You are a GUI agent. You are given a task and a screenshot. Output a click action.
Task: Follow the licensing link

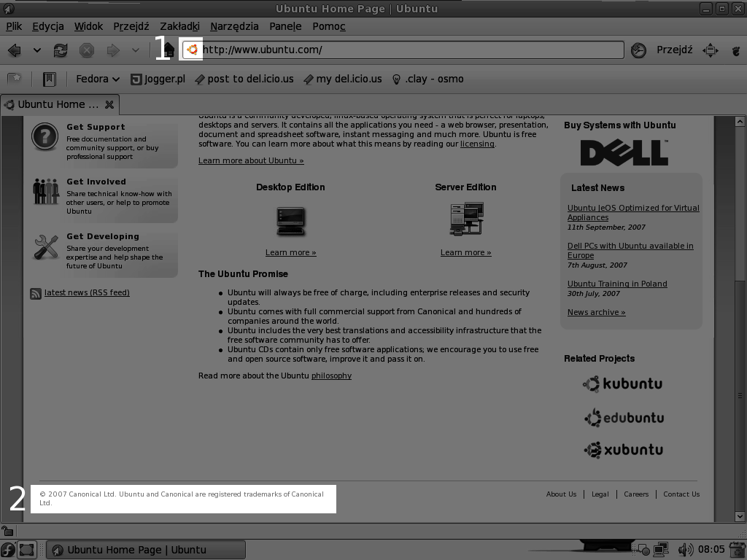coord(477,144)
